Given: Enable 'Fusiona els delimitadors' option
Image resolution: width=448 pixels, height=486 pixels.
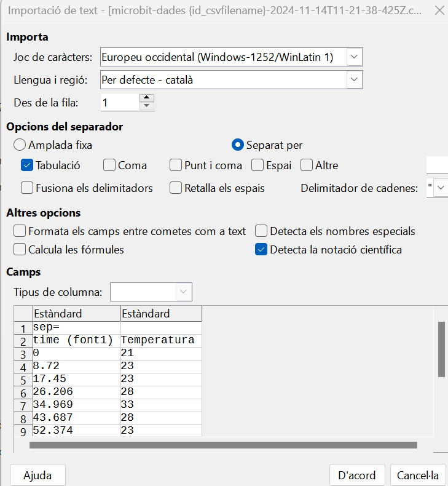Looking at the screenshot, I should click(27, 188).
